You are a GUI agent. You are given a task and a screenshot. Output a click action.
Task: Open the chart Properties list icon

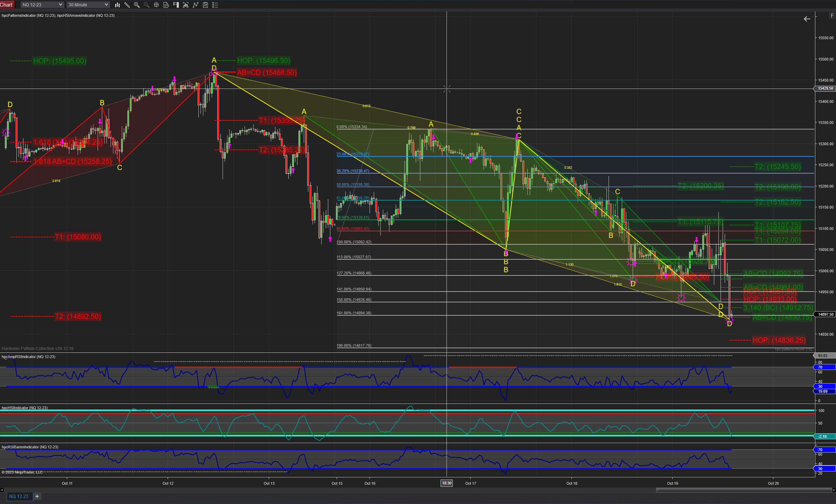[x=215, y=5]
